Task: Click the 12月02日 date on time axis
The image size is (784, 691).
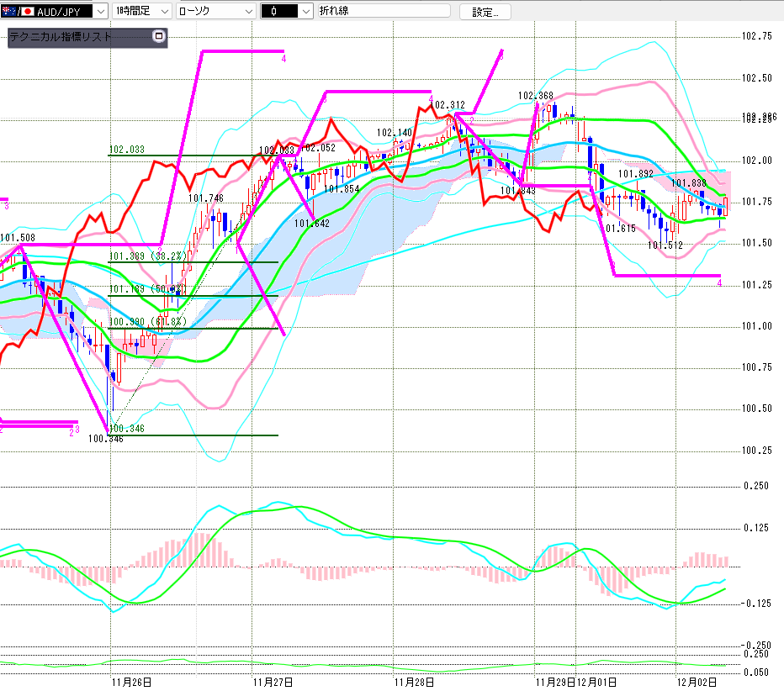Action: [697, 683]
